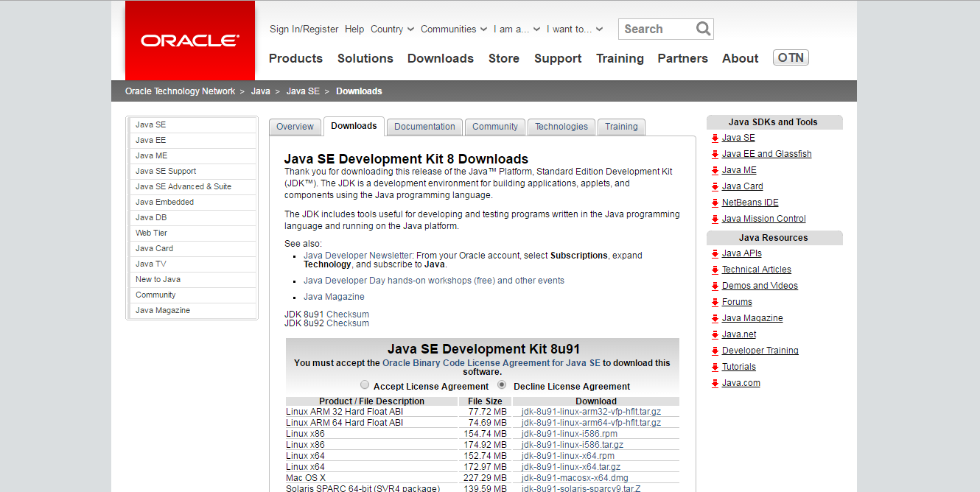The image size is (980, 492).
Task: Open the Partners menu
Action: pos(682,58)
